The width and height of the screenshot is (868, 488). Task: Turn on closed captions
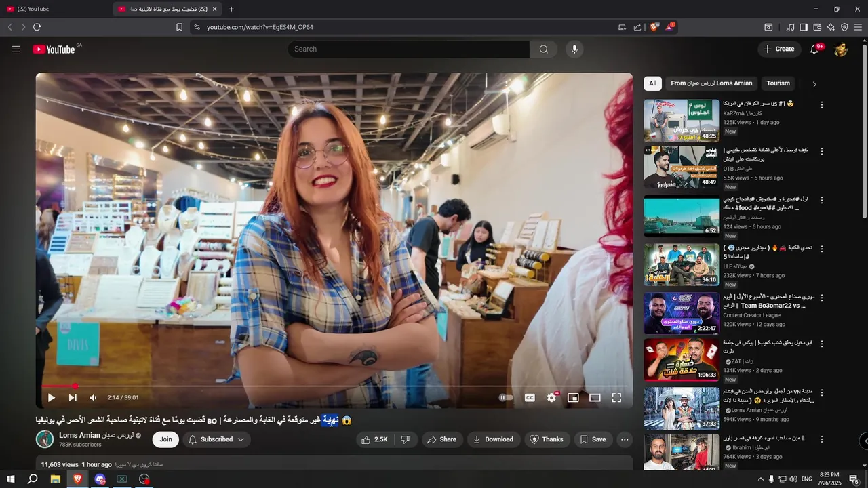click(x=530, y=398)
